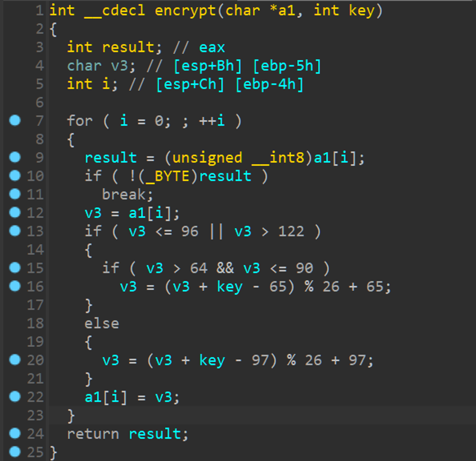Toggle breakpoint dot on line 22

[15, 397]
